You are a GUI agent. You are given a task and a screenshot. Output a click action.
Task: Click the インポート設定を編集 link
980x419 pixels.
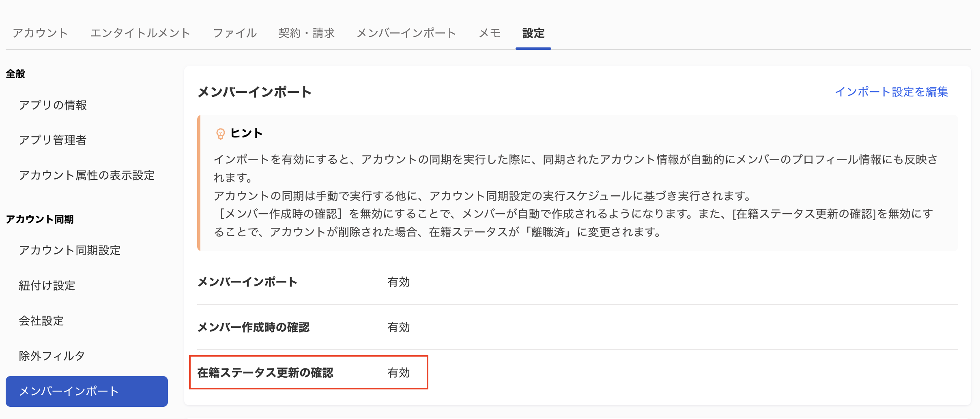click(892, 92)
